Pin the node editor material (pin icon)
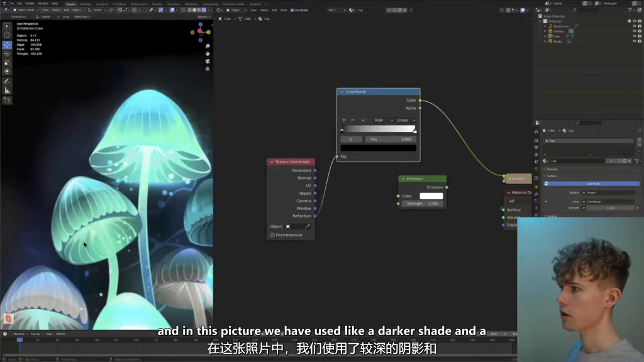The image size is (644, 362). point(411,10)
